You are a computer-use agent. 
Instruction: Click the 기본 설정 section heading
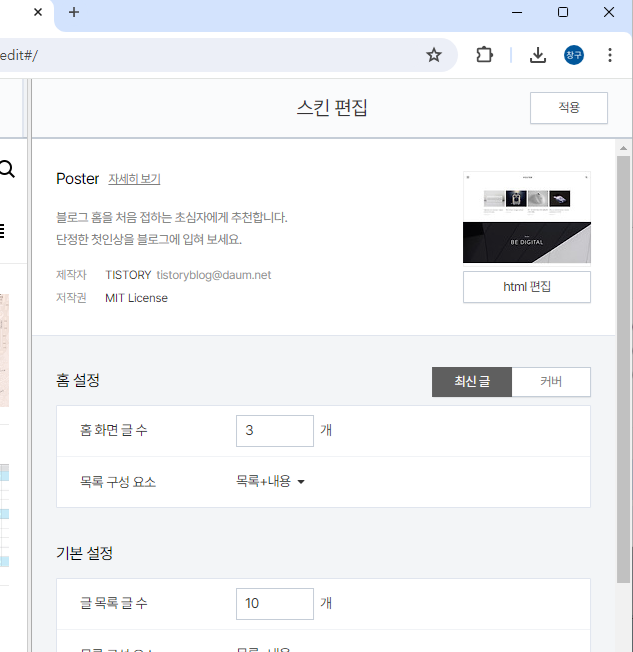point(84,553)
